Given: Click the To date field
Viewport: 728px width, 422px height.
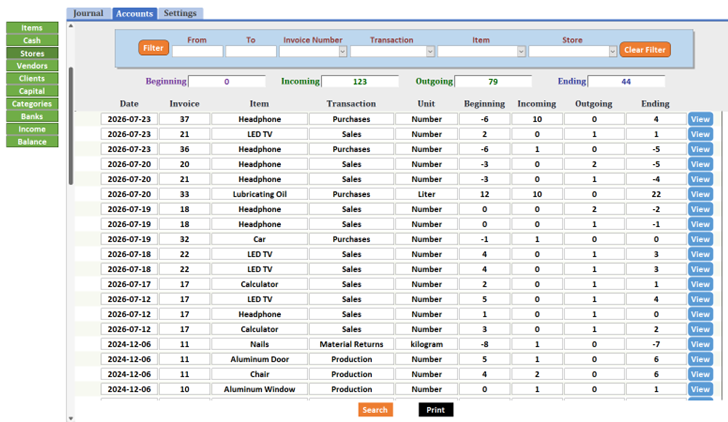Looking at the screenshot, I should point(251,52).
